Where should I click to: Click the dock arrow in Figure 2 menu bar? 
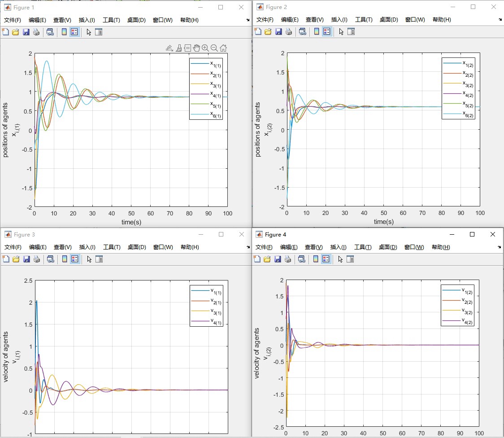(x=500, y=20)
